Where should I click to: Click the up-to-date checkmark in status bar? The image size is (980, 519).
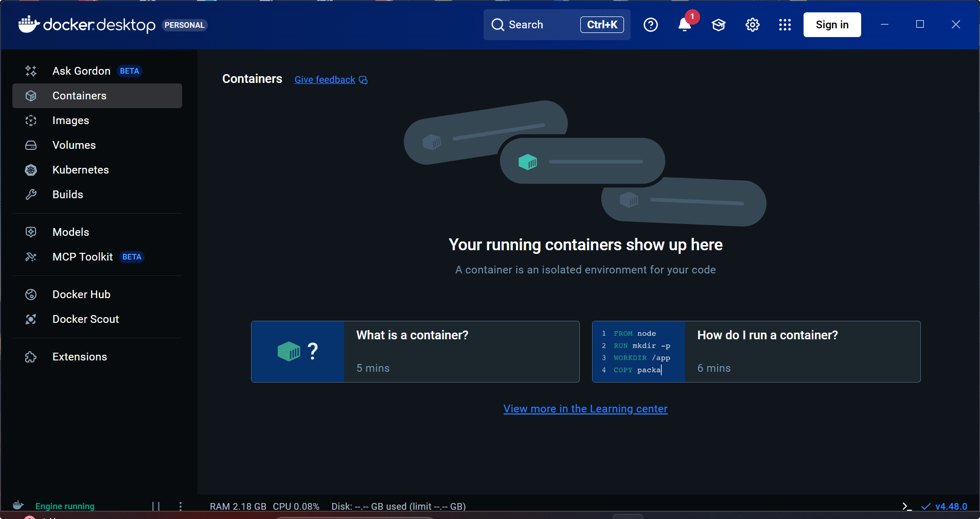click(x=925, y=507)
